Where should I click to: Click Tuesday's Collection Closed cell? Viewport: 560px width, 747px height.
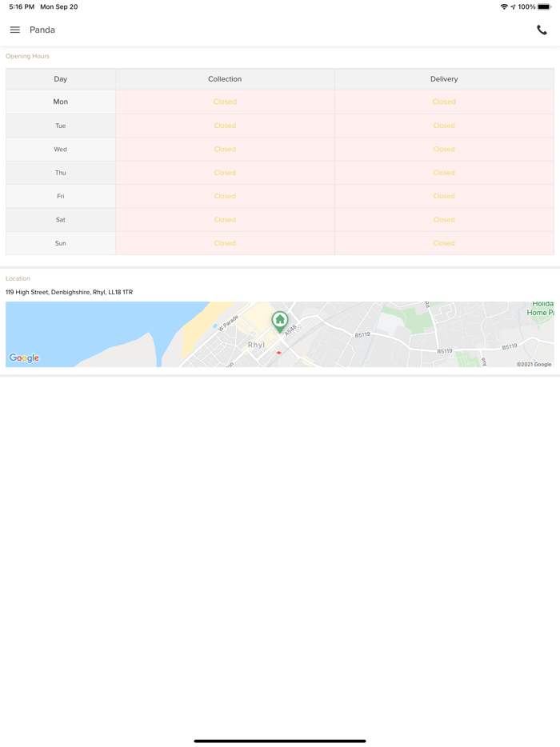tap(225, 126)
